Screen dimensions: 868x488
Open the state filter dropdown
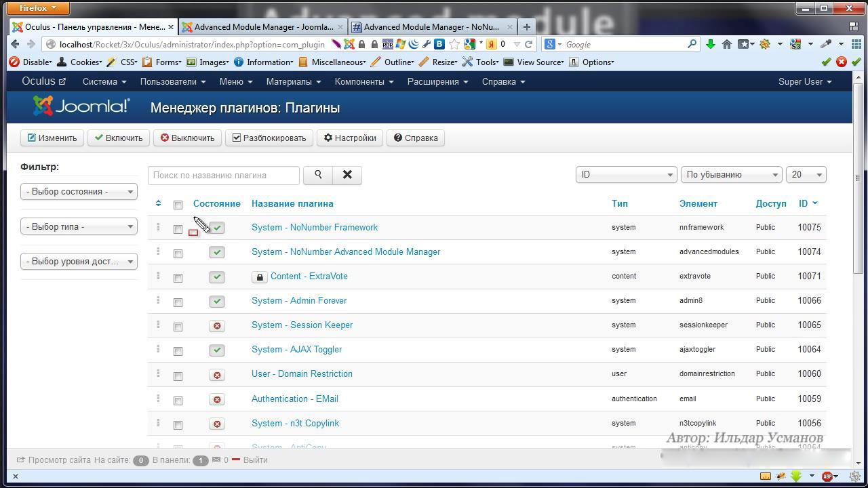pyautogui.click(x=79, y=192)
